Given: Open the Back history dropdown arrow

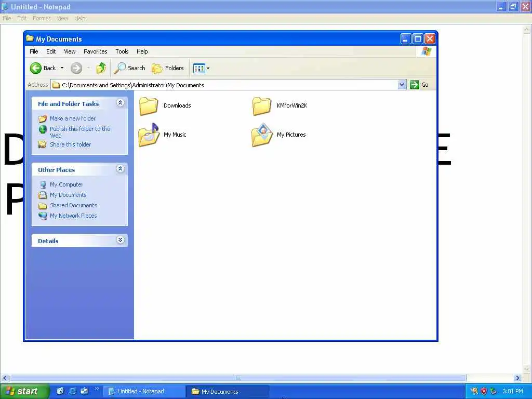Looking at the screenshot, I should pyautogui.click(x=62, y=68).
